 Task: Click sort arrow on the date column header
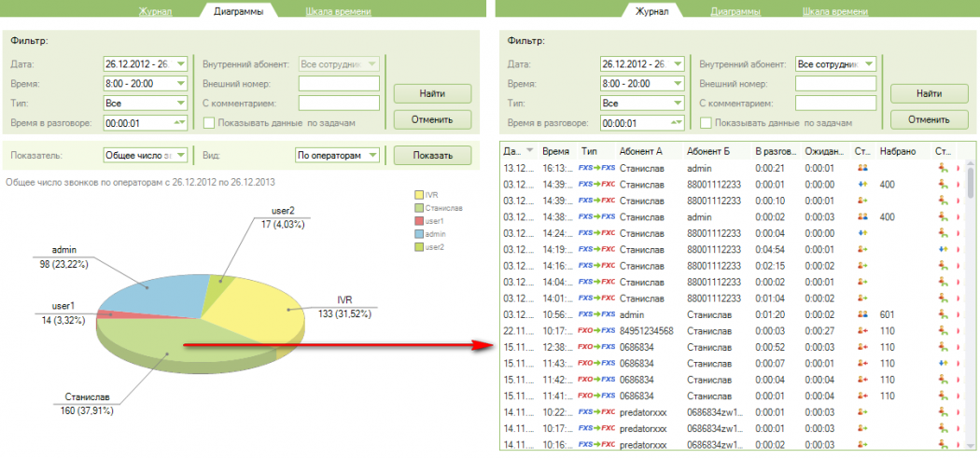[530, 150]
